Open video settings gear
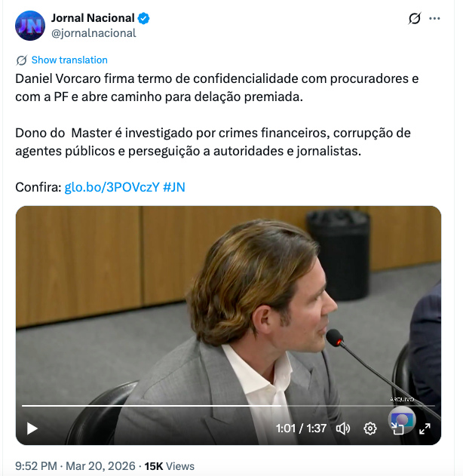The width and height of the screenshot is (463, 476). (x=370, y=428)
